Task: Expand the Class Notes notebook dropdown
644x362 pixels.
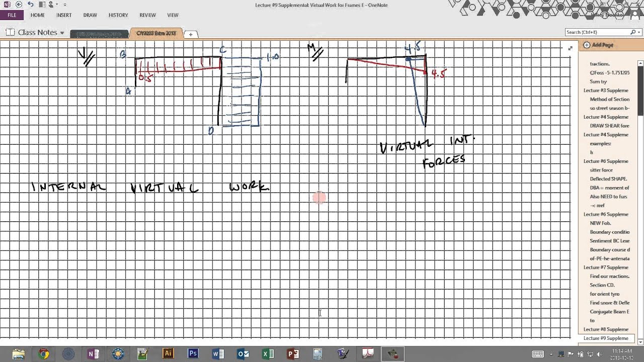Action: pos(62,33)
